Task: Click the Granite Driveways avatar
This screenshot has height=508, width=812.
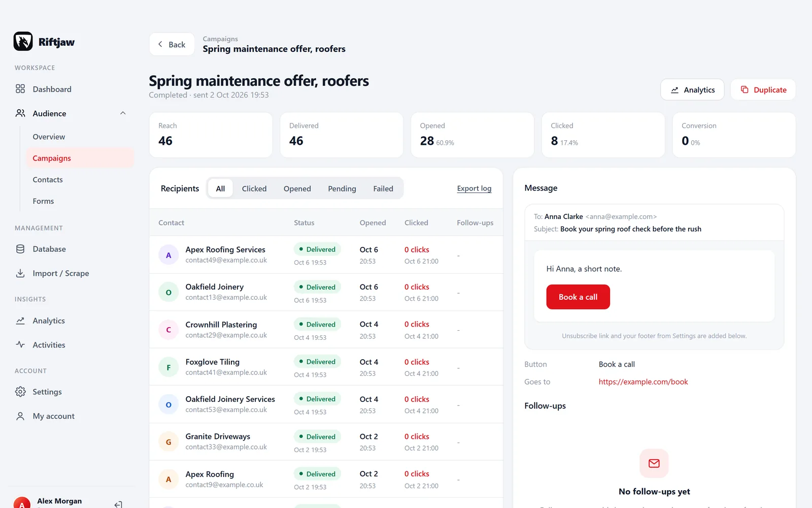Action: coord(168,442)
